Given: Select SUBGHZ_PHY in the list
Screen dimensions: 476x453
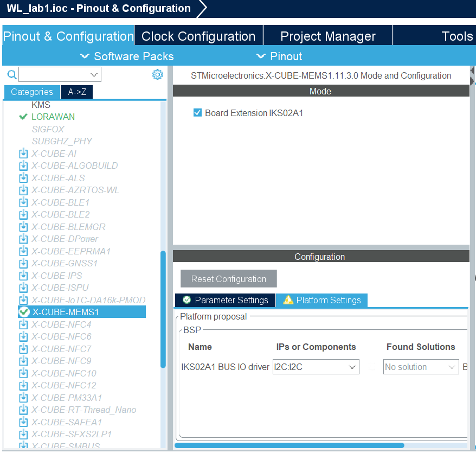Looking at the screenshot, I should pyautogui.click(x=62, y=141).
